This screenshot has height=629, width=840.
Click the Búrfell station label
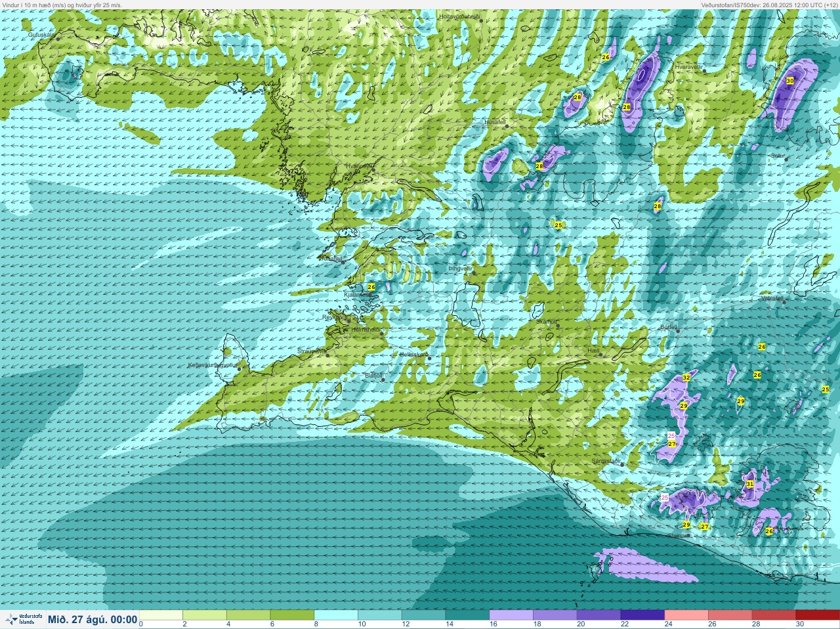pyautogui.click(x=669, y=326)
